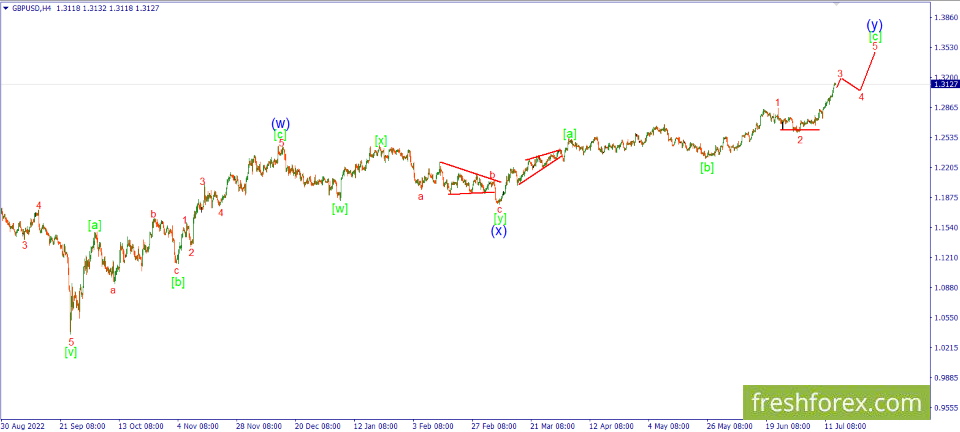This screenshot has height=432, width=960.
Task: Select the green [w] wave label
Action: point(340,209)
